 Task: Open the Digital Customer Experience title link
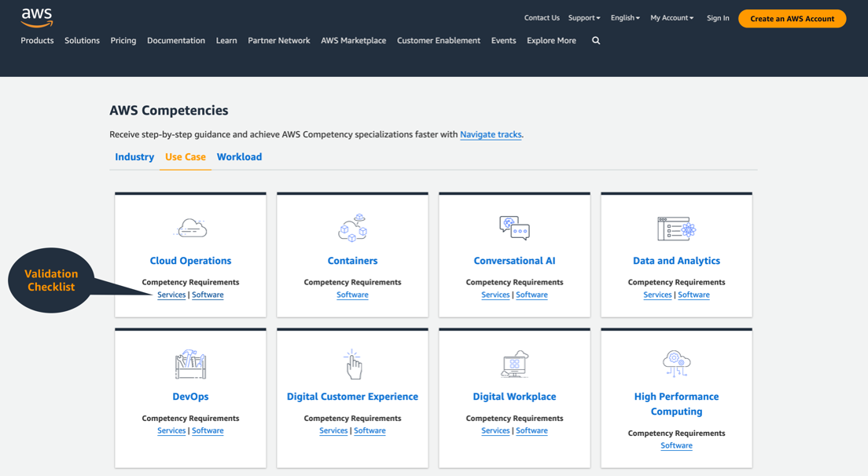click(352, 397)
